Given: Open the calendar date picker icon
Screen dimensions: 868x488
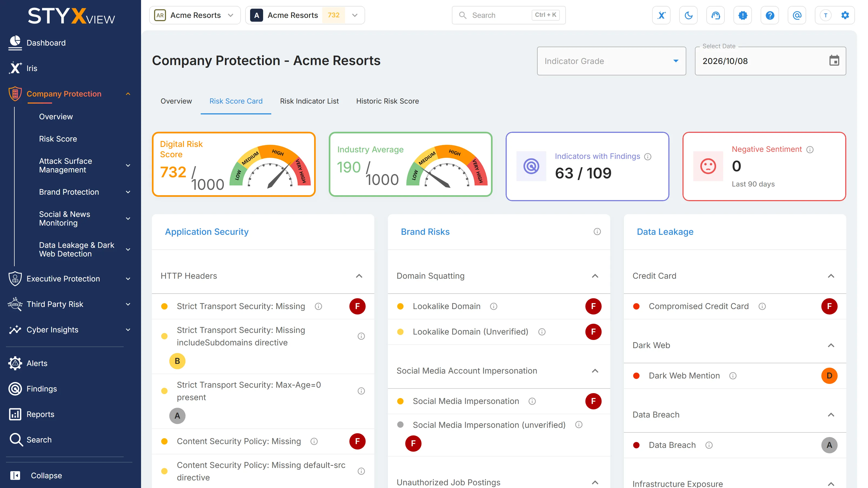Looking at the screenshot, I should [834, 61].
